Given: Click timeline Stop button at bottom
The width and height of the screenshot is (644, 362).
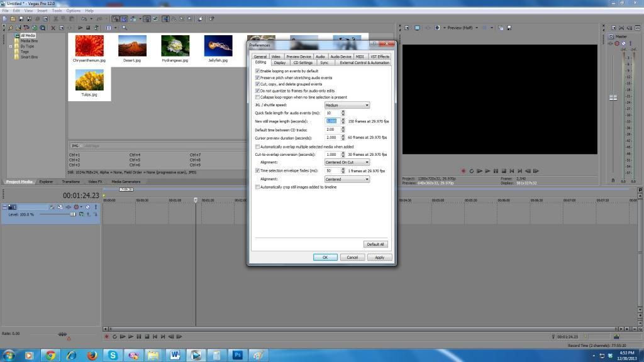Looking at the screenshot, I should coord(147,337).
